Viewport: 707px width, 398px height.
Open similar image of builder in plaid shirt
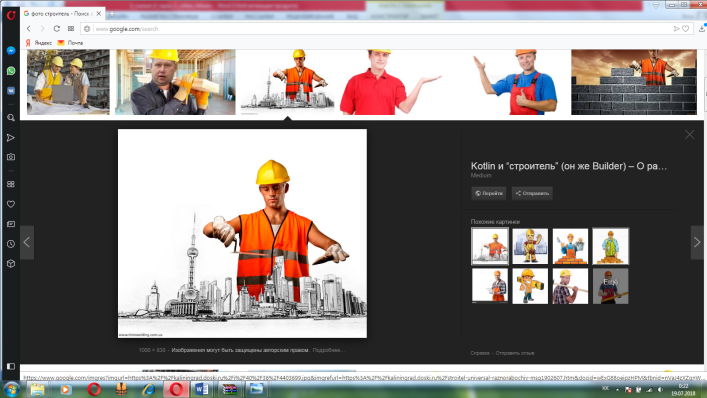[490, 286]
